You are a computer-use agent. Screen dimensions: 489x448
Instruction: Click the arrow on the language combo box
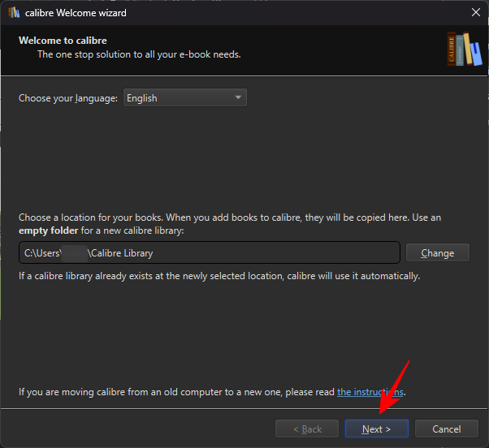coord(238,98)
